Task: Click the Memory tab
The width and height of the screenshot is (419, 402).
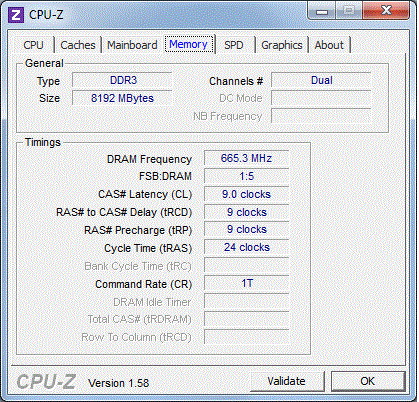Action: click(188, 44)
